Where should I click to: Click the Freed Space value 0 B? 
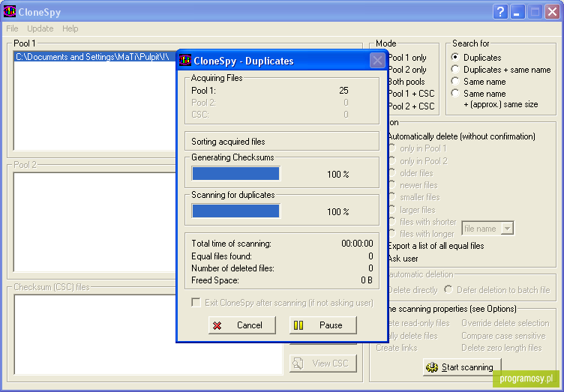[367, 280]
